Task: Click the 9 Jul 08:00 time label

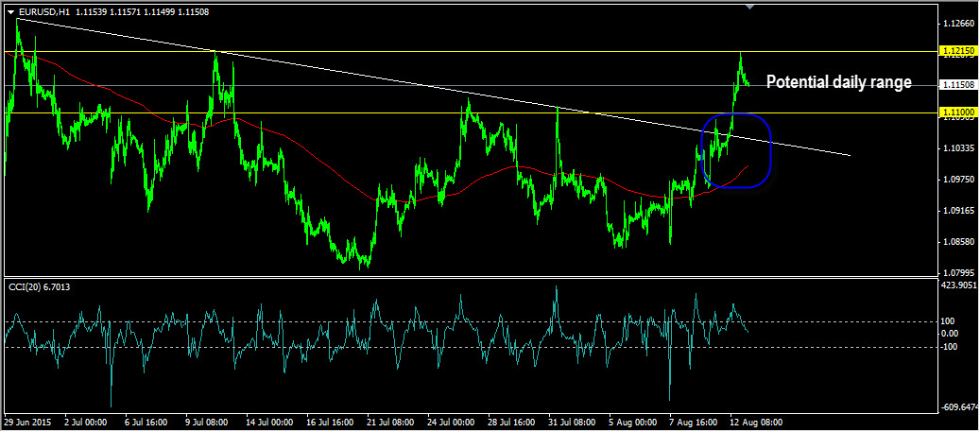Action: pos(207,422)
